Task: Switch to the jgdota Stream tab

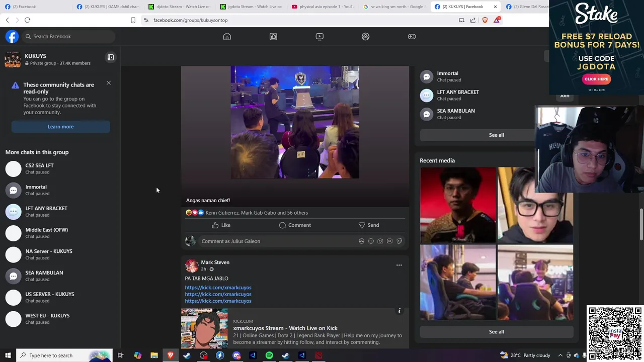Action: pyautogui.click(x=252, y=7)
